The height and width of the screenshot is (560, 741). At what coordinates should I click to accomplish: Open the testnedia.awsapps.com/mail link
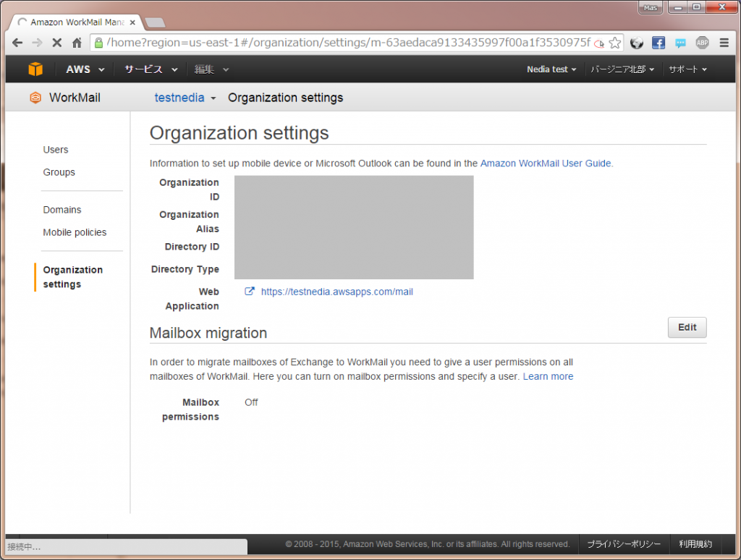point(337,292)
